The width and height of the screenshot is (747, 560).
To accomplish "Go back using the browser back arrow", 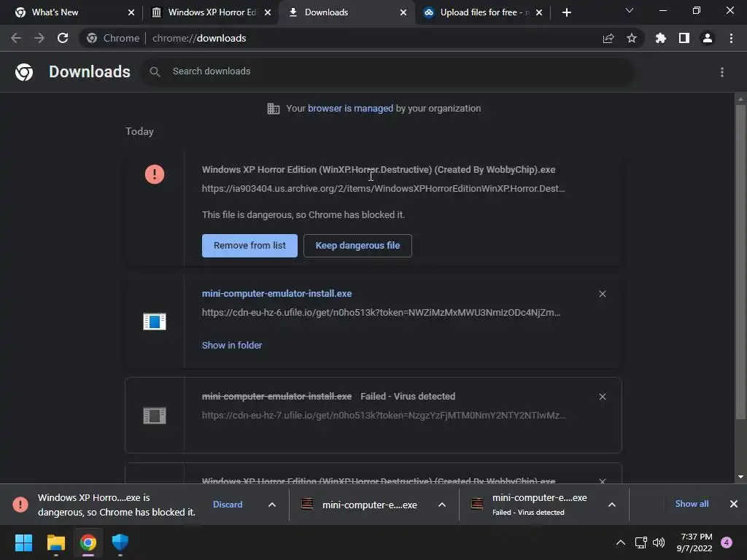I will pos(16,38).
